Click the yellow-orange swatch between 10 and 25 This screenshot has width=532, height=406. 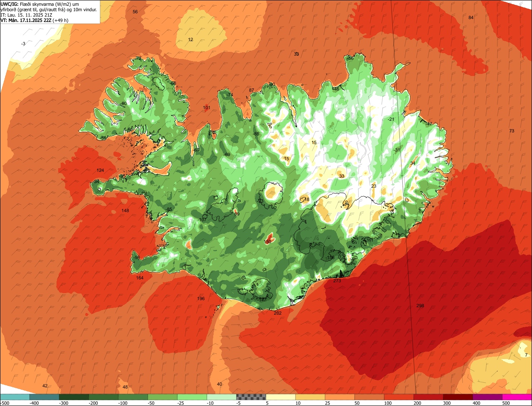pos(310,397)
